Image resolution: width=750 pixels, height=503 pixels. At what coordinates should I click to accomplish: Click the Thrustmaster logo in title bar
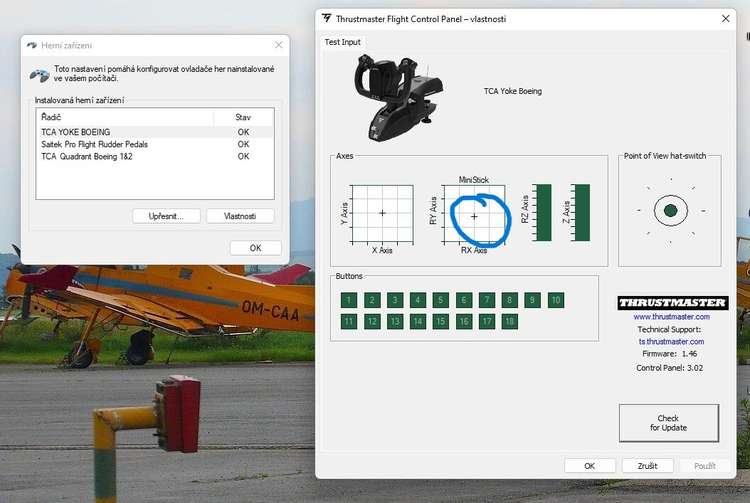326,19
